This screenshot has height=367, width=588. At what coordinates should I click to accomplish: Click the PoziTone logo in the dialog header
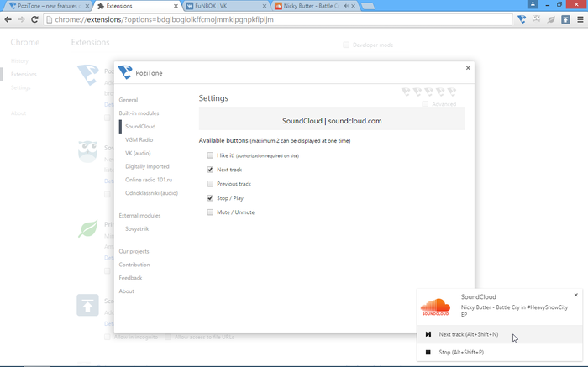point(125,72)
